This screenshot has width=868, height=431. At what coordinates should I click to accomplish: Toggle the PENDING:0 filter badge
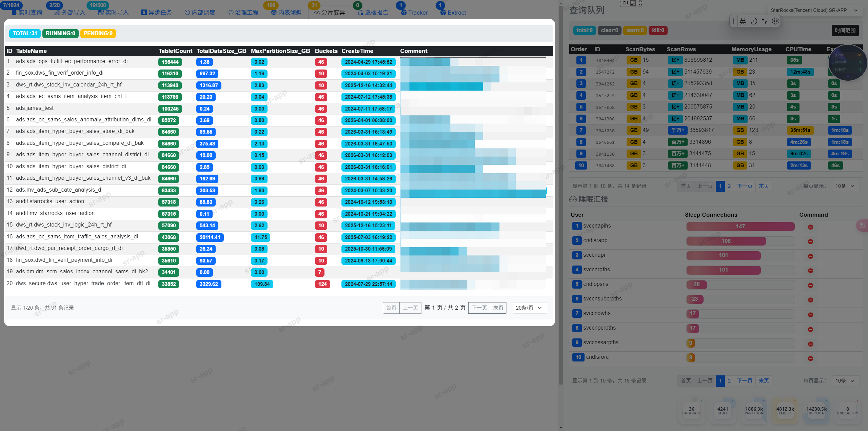pyautogui.click(x=98, y=33)
